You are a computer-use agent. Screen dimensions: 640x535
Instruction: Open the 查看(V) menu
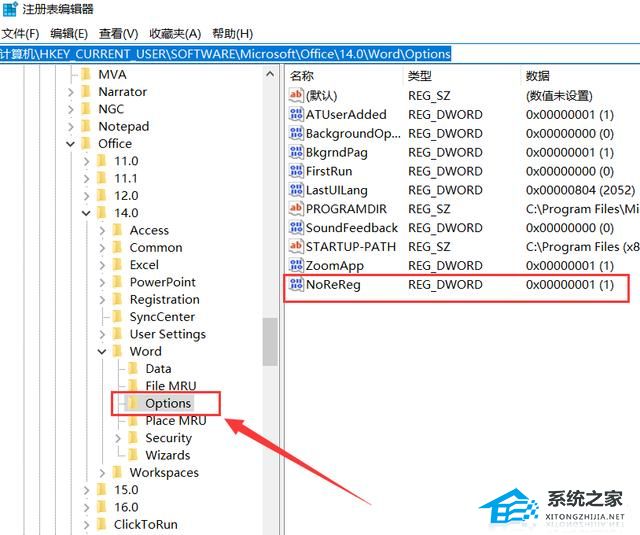[118, 33]
